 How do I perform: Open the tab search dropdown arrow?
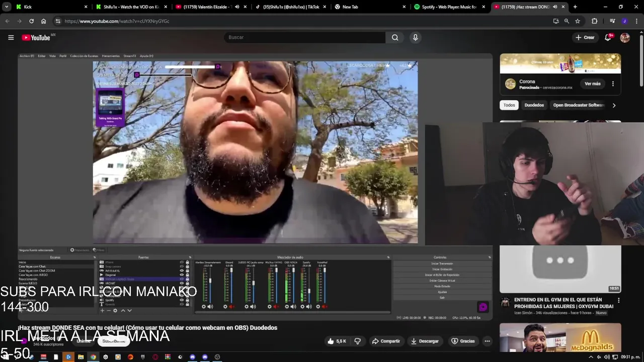point(7,7)
